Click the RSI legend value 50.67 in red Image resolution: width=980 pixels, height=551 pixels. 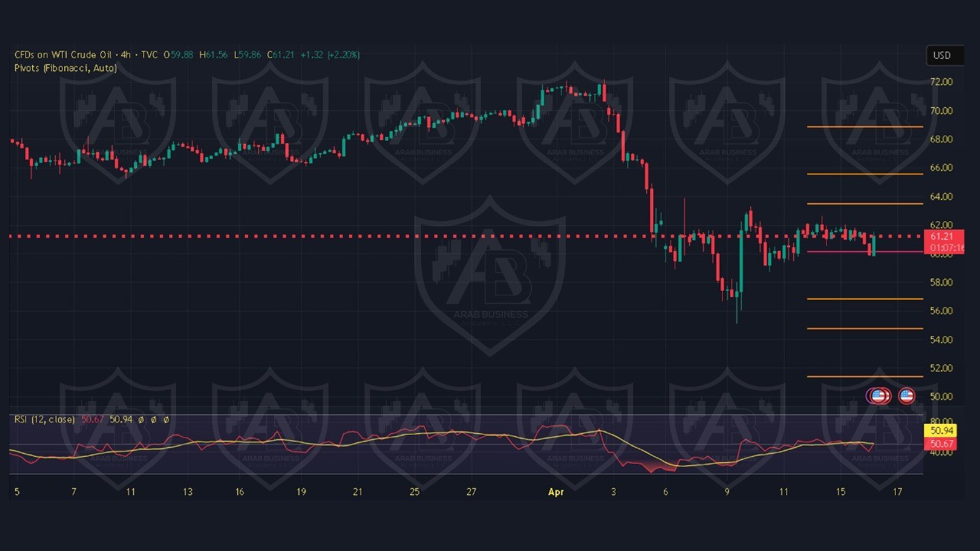(x=93, y=419)
